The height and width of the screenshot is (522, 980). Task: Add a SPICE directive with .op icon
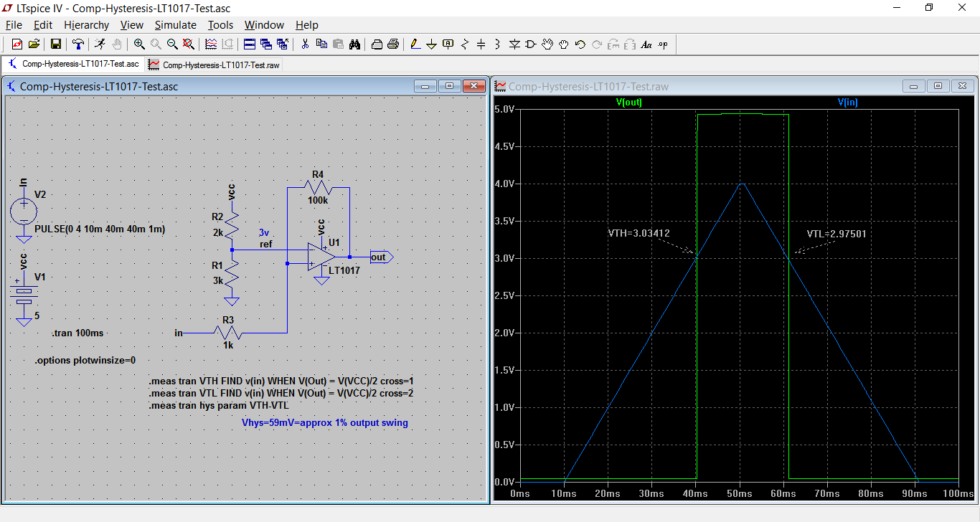point(663,44)
